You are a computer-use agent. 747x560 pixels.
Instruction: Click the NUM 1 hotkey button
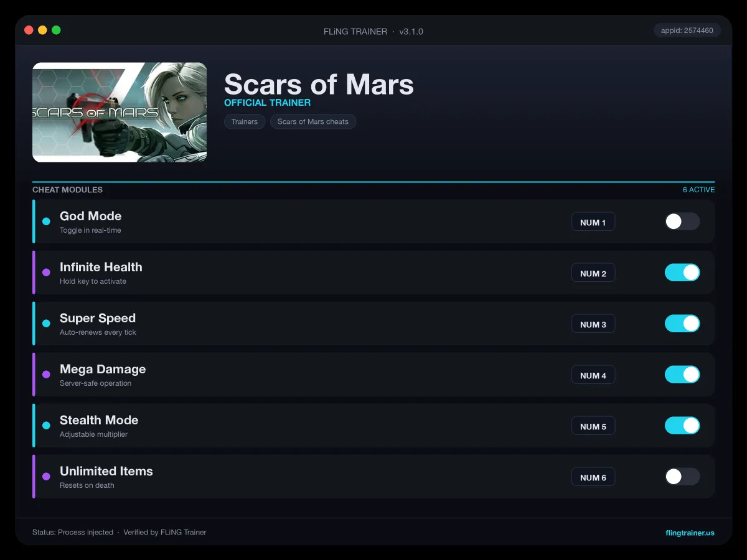[x=593, y=222]
